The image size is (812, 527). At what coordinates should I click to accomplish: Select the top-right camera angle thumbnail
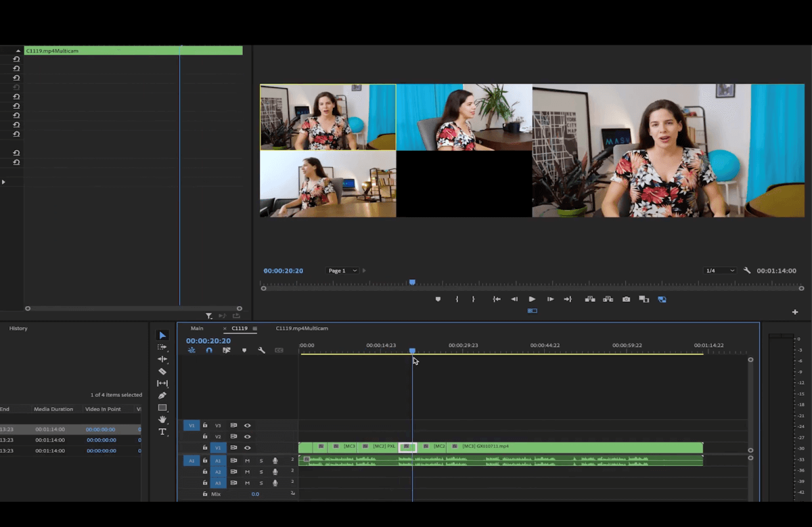(464, 117)
